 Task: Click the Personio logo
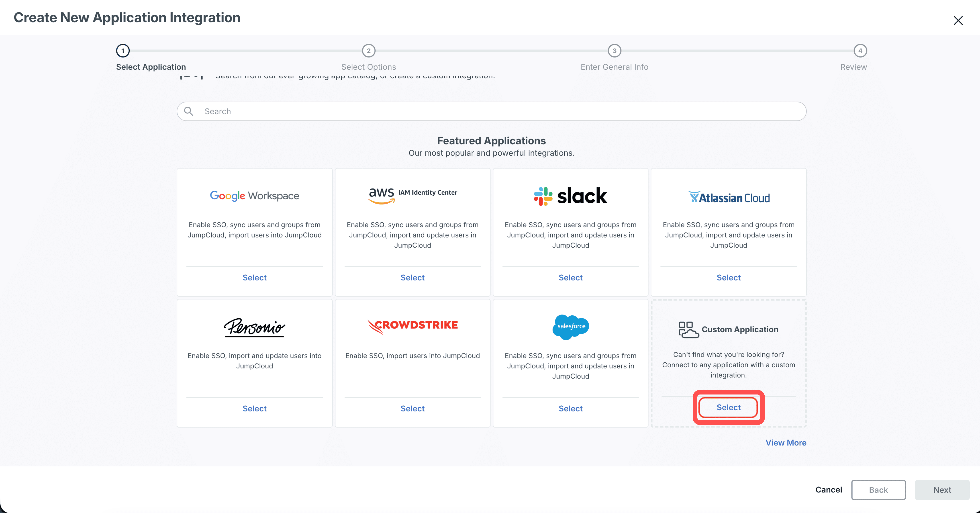pyautogui.click(x=255, y=327)
